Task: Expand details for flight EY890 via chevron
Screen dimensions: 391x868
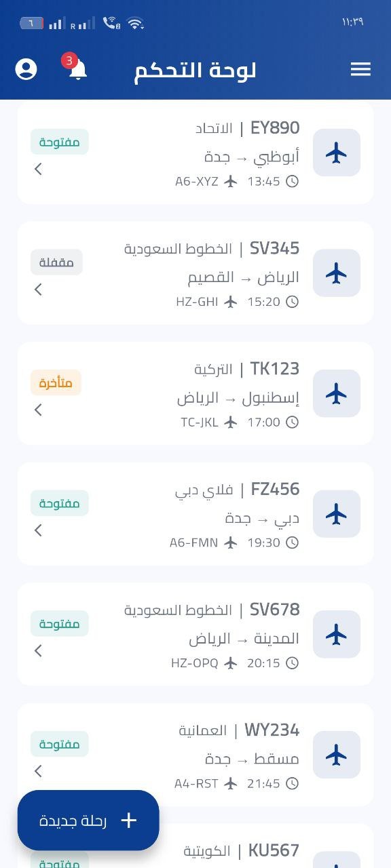Action: coord(38,169)
